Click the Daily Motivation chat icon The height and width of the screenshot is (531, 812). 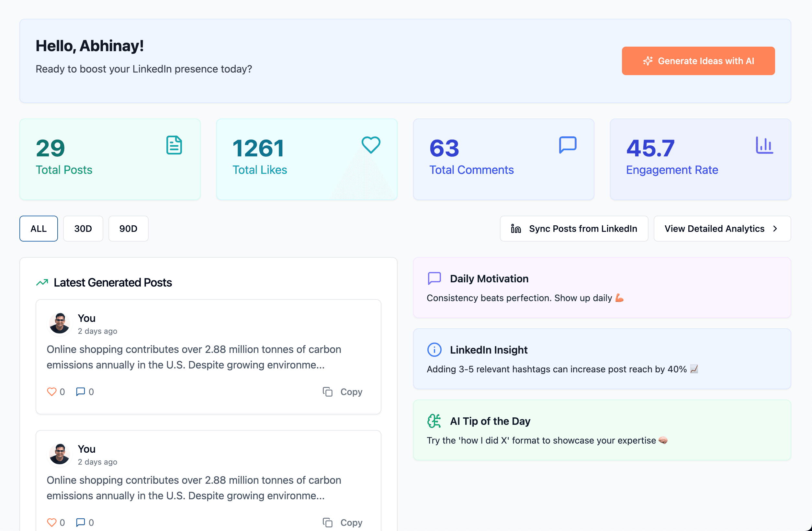pyautogui.click(x=434, y=278)
